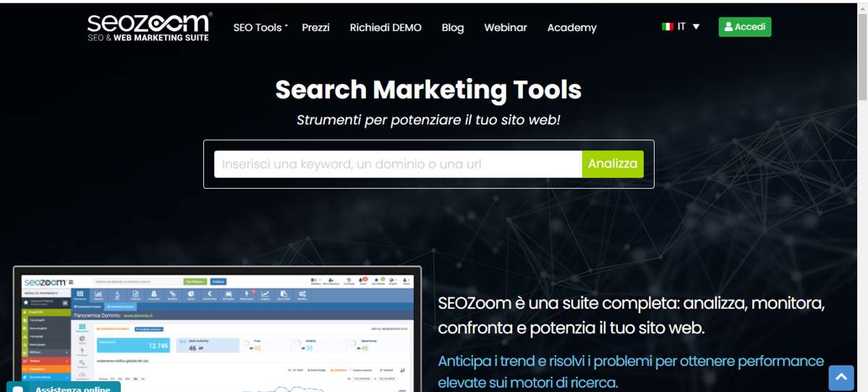Click the scrollbar up arrow

pos(862,6)
